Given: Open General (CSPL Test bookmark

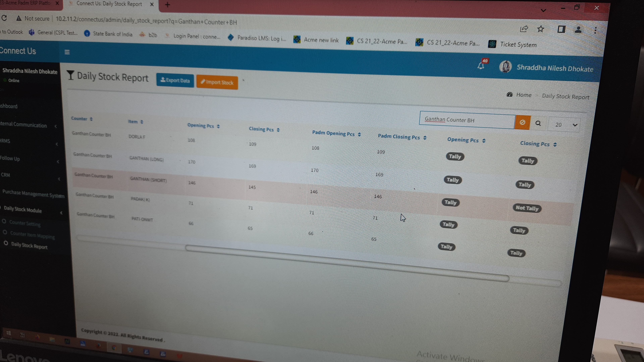Looking at the screenshot, I should (53, 33).
